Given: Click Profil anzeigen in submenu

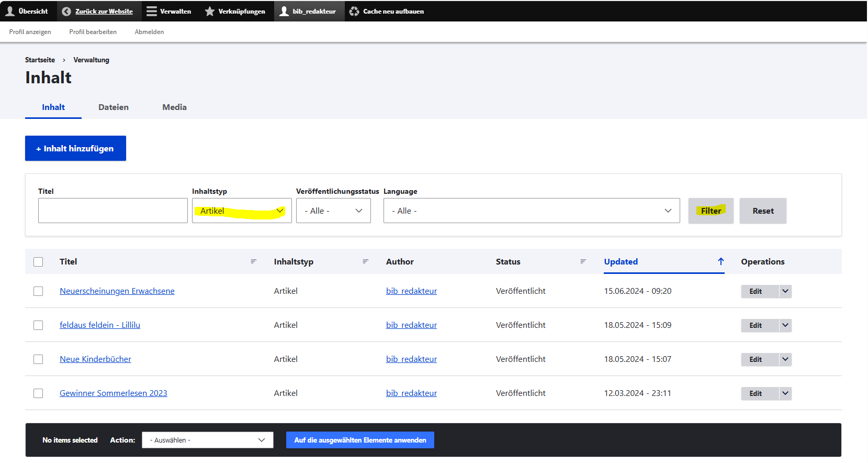Looking at the screenshot, I should [x=30, y=32].
